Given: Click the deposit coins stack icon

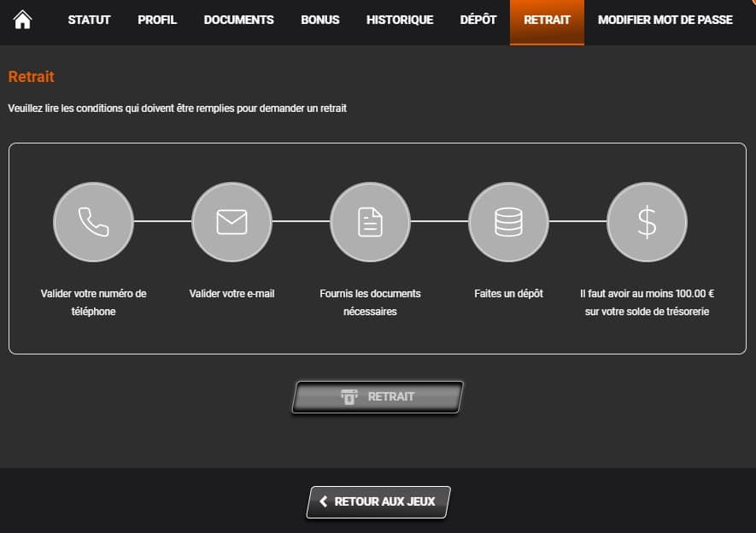Looking at the screenshot, I should coord(508,222).
